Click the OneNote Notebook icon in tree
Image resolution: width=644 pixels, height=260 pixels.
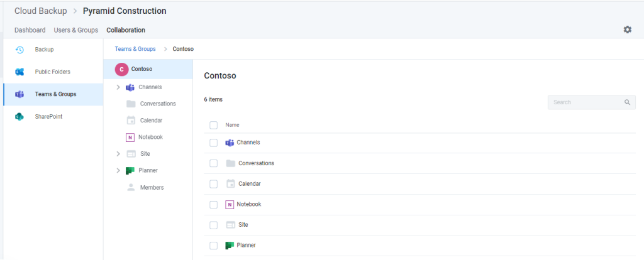pos(130,138)
